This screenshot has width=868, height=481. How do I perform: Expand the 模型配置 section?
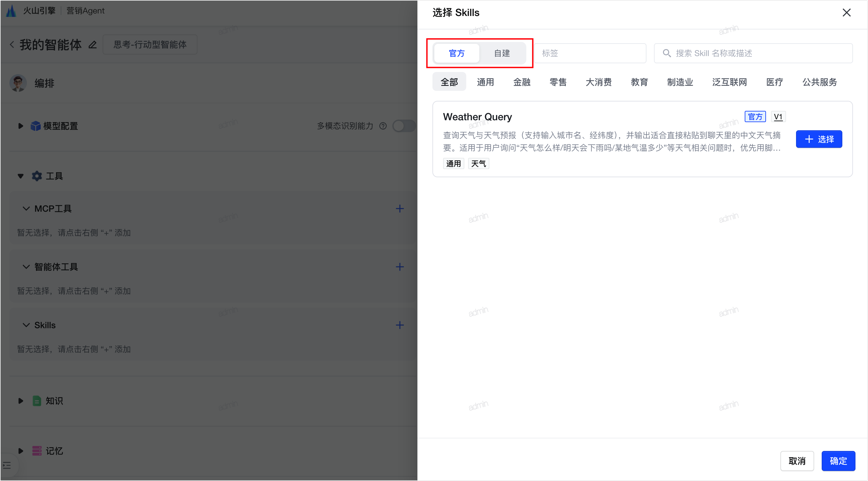point(21,126)
